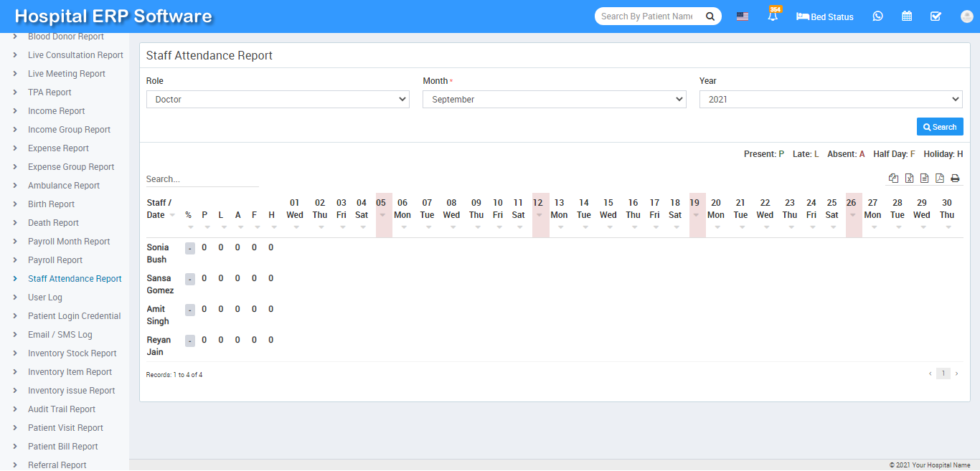Sort by the Staff / Date column header
The height and width of the screenshot is (471, 980).
point(161,209)
